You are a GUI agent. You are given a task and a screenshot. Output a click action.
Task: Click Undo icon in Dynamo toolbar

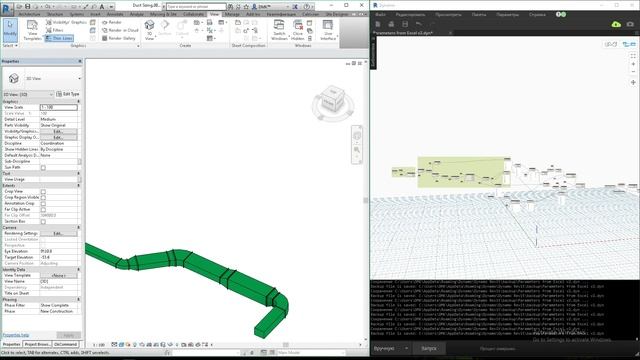point(419,24)
